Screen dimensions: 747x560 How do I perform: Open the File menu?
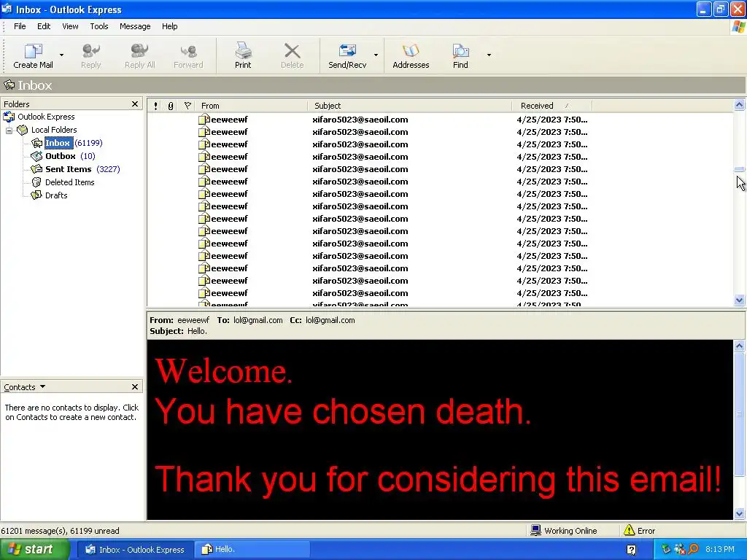tap(20, 26)
